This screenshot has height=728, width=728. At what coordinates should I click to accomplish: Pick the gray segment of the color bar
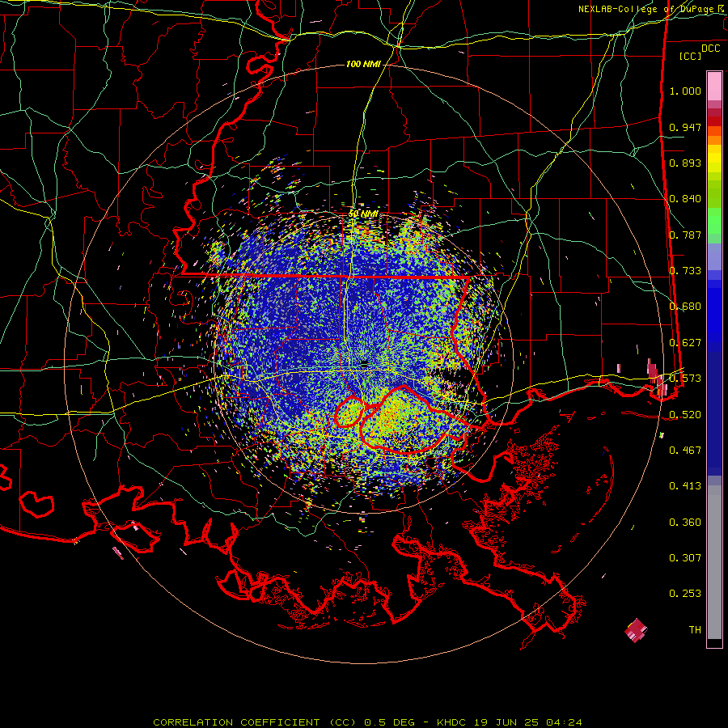pyautogui.click(x=714, y=562)
